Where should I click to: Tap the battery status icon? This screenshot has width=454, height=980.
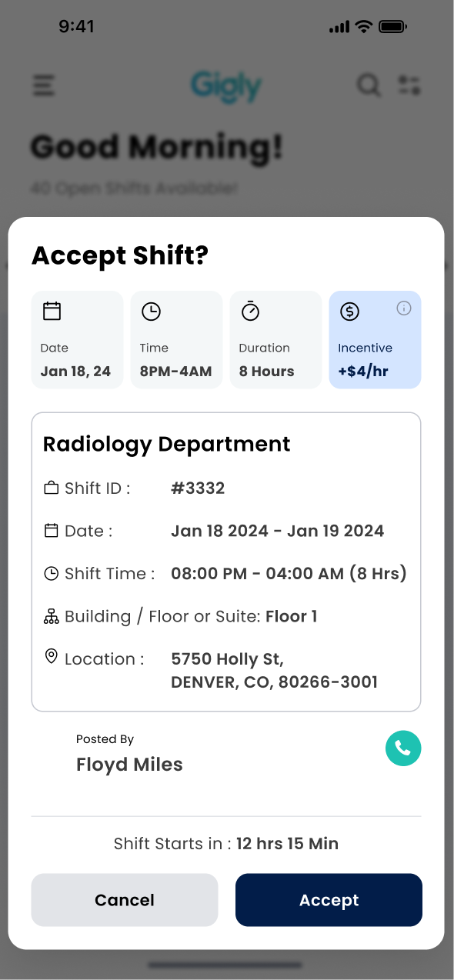392,26
